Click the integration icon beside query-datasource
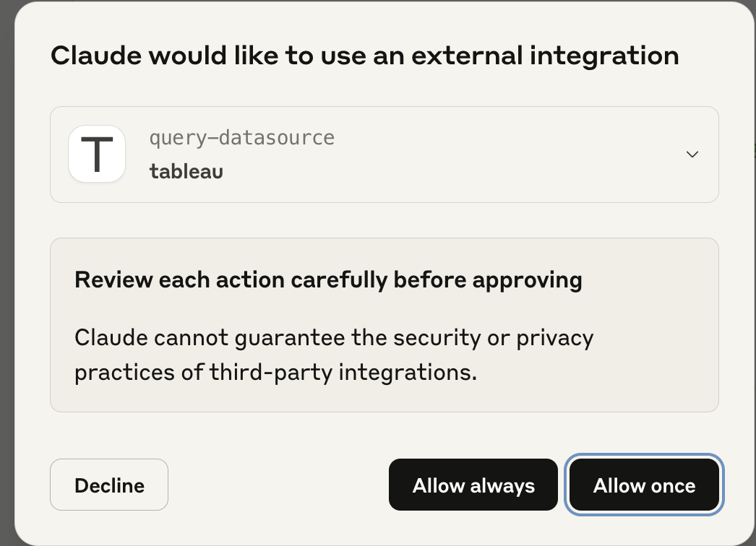 click(96, 153)
